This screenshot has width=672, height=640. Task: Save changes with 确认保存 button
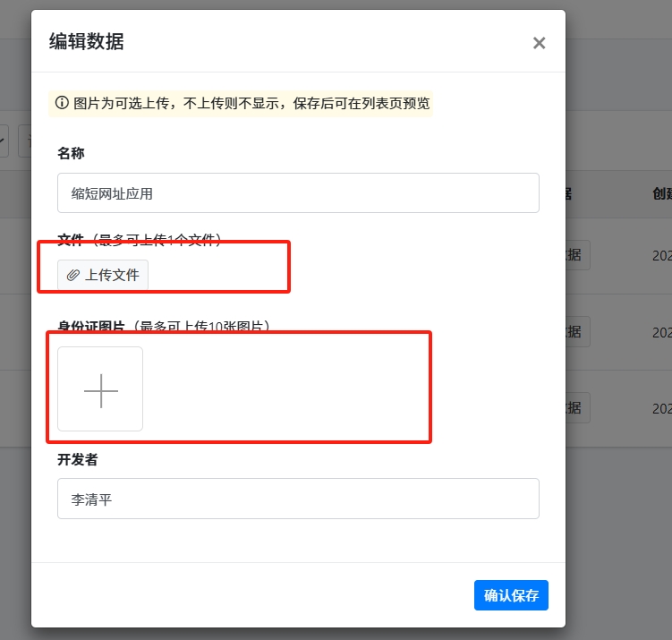[x=511, y=595]
